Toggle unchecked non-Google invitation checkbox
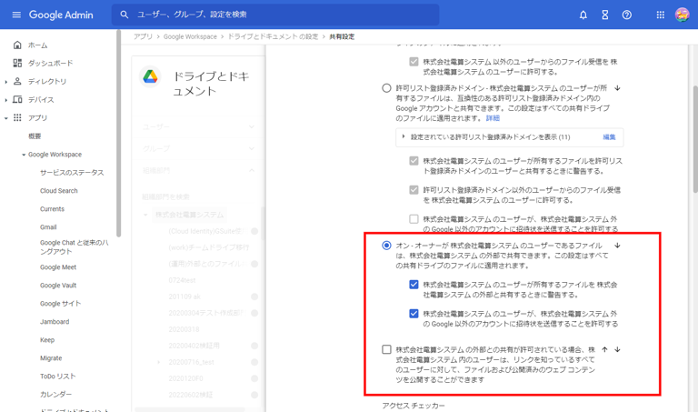698x412 pixels. point(414,219)
